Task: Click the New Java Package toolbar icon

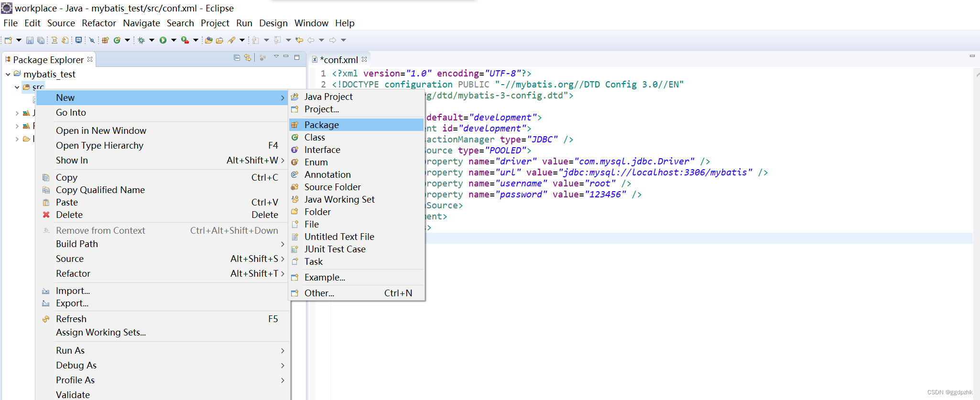Action: click(x=105, y=40)
